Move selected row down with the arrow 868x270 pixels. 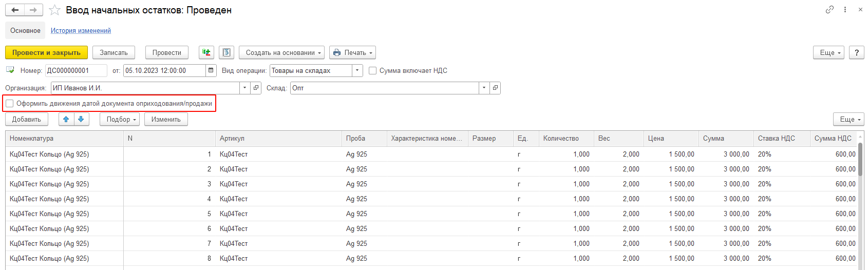coord(81,119)
